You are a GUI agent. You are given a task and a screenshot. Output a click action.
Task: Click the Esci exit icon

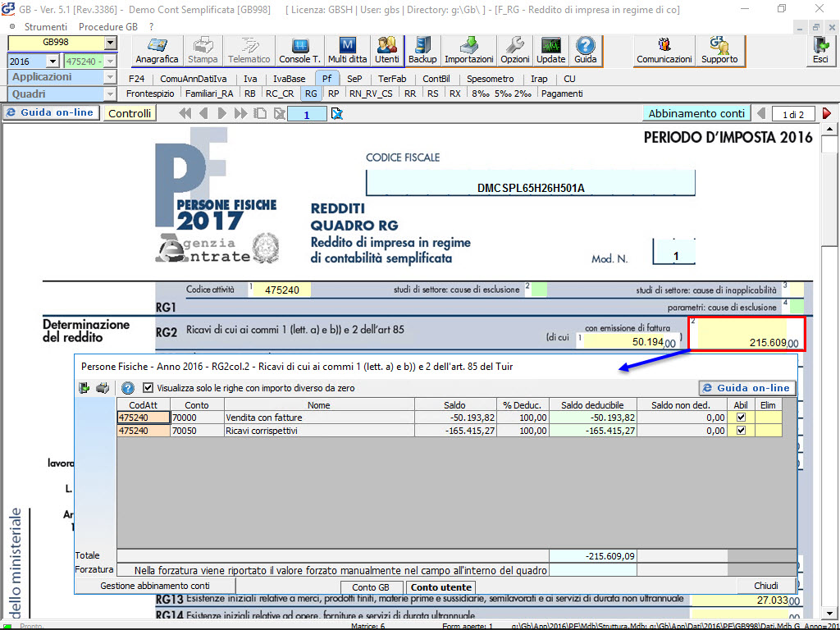tap(820, 52)
